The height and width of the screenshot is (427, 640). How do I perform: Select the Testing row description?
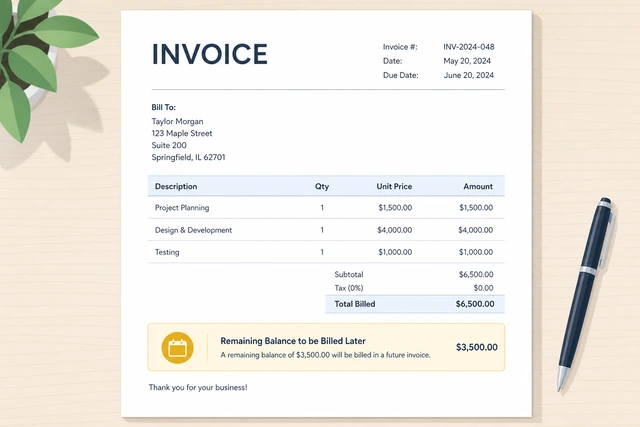point(167,252)
